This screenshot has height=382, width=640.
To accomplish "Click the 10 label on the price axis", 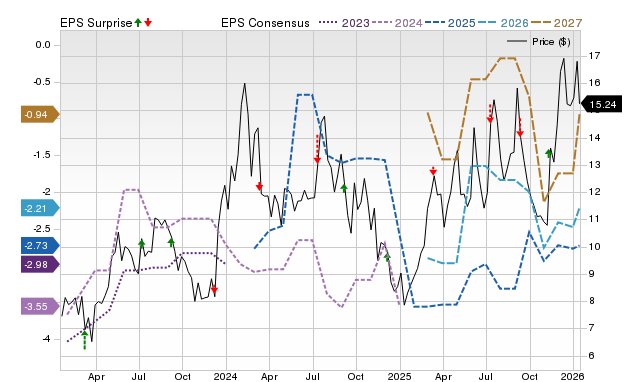I will tap(594, 247).
